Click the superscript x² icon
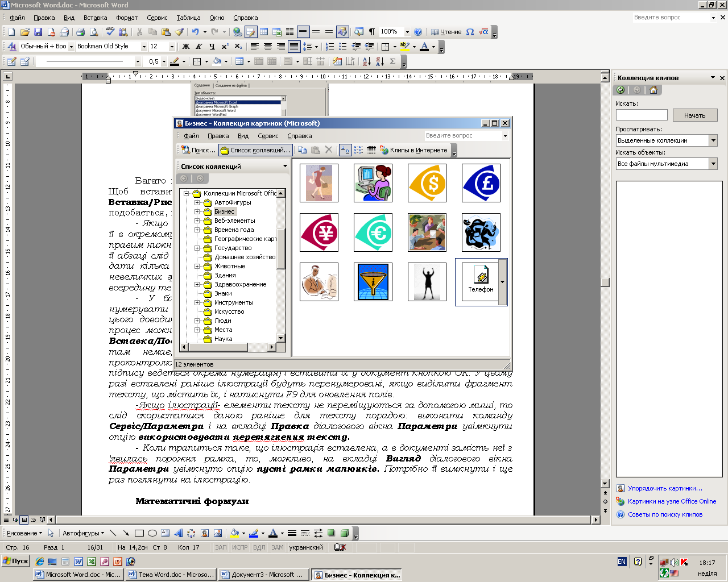Screen dimensions: 728x582 click(225, 47)
